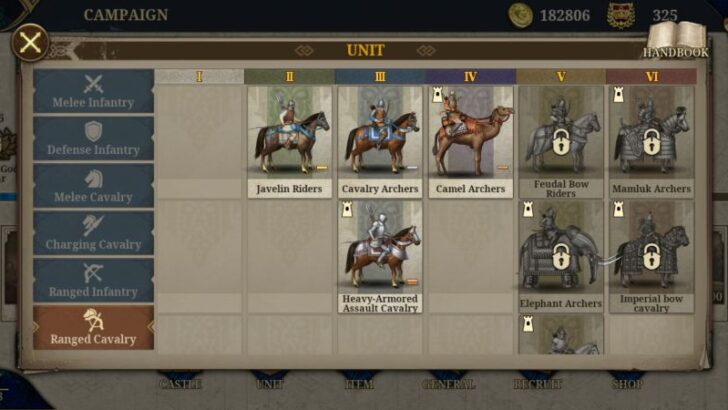Open the Handbook book icon
This screenshot has width=728, height=410.
677,40
